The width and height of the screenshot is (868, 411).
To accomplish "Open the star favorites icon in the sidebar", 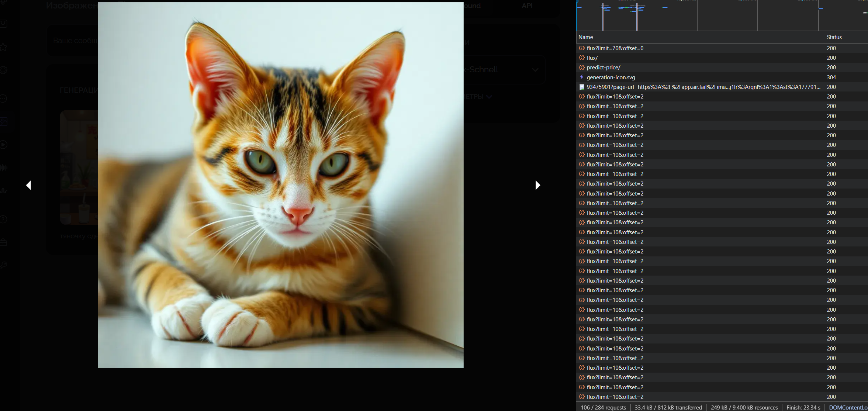I will pyautogui.click(x=3, y=47).
